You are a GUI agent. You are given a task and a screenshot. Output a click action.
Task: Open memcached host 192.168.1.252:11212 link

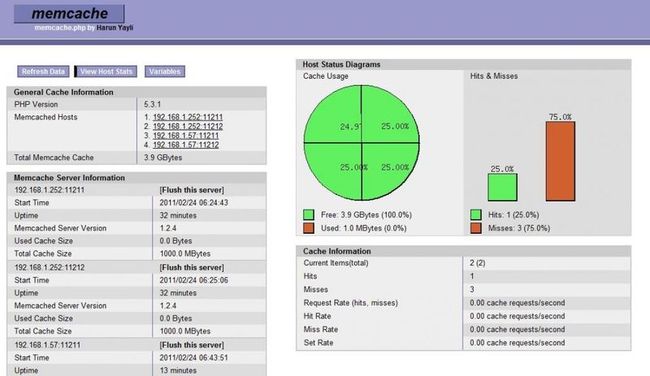[188, 126]
